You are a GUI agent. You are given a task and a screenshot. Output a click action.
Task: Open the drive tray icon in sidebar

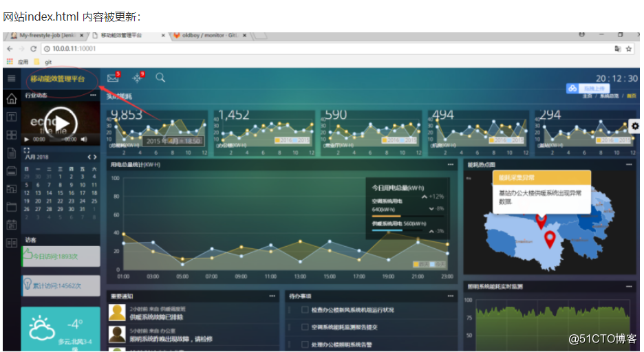coord(12,171)
